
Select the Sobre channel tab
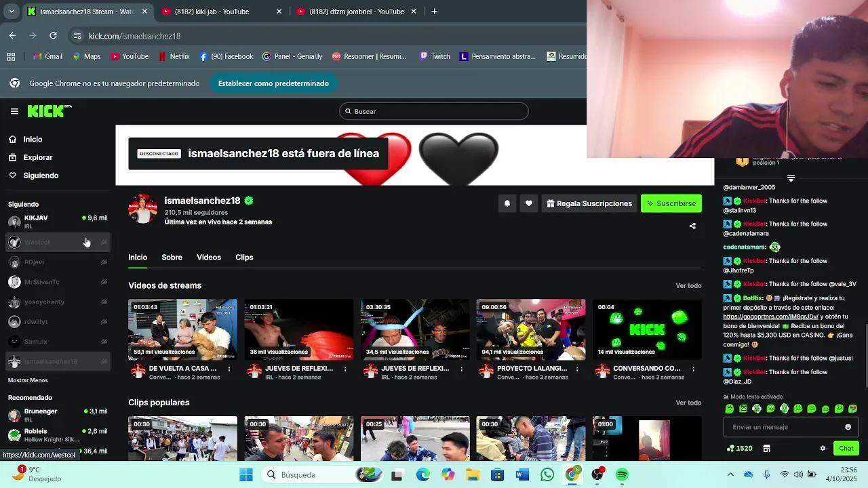pos(172,258)
